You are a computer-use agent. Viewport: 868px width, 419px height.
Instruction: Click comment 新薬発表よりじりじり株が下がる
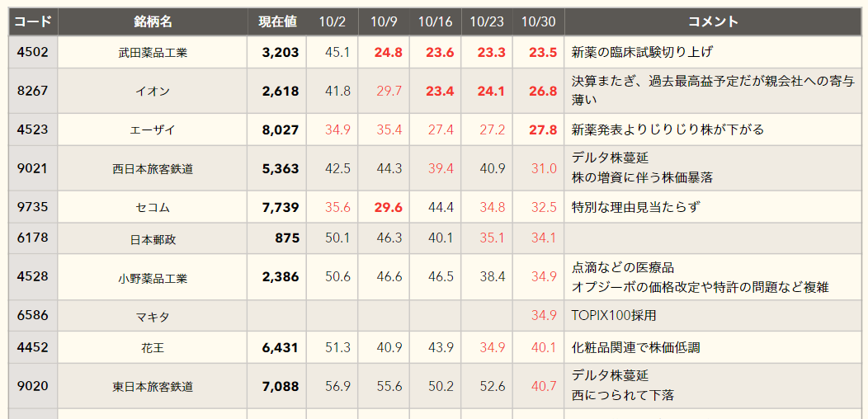668,130
